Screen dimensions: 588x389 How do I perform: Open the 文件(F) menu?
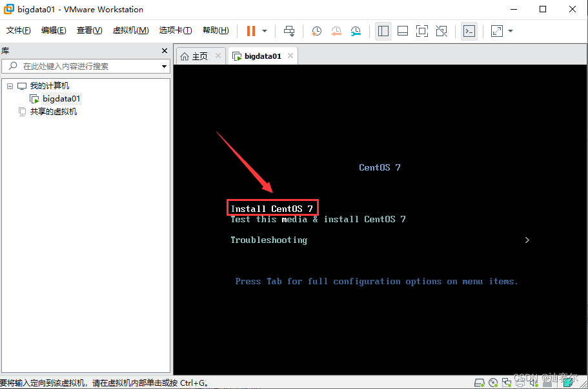[18, 30]
